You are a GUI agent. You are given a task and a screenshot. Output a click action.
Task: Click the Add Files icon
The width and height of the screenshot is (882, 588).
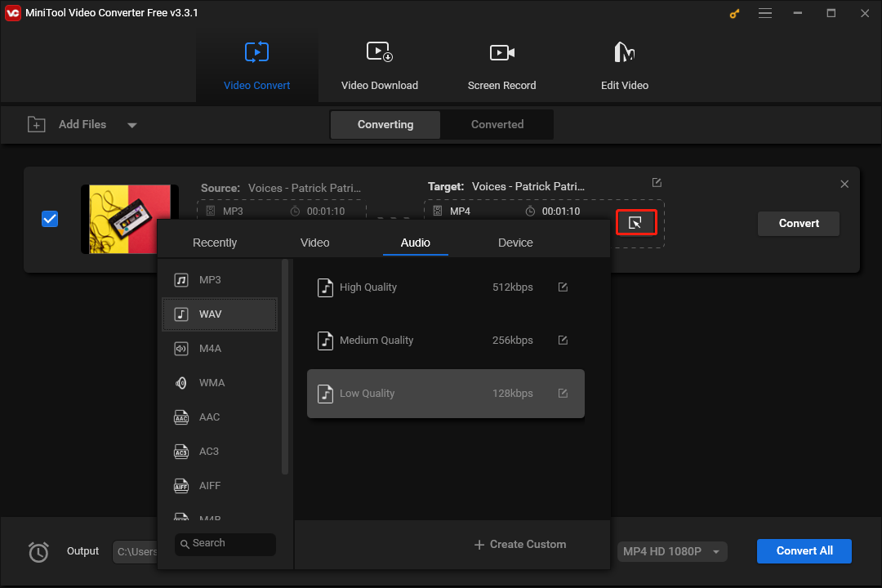(x=37, y=124)
